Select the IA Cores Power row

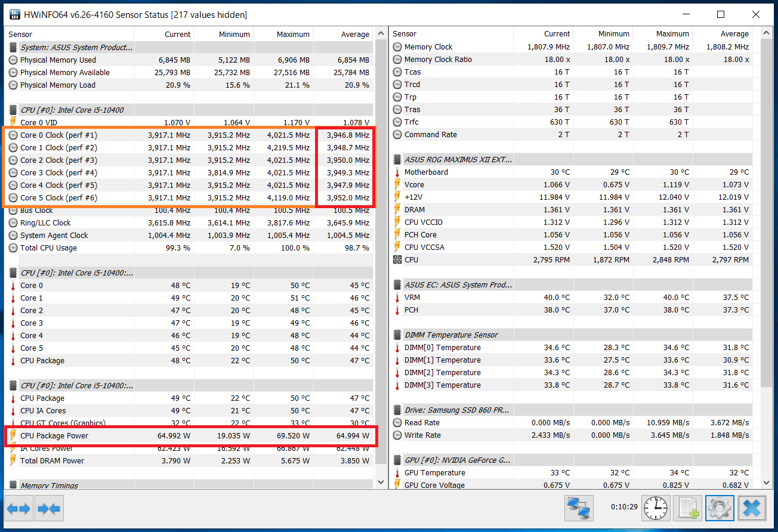tap(190, 448)
